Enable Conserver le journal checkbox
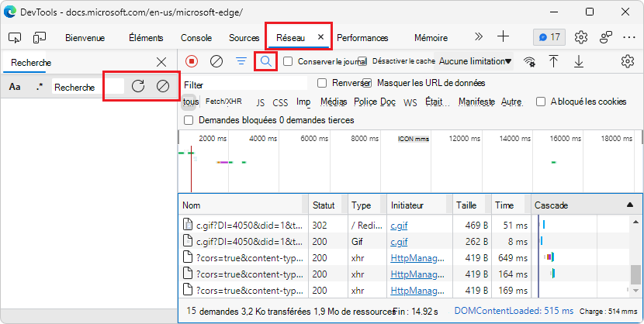 tap(289, 61)
